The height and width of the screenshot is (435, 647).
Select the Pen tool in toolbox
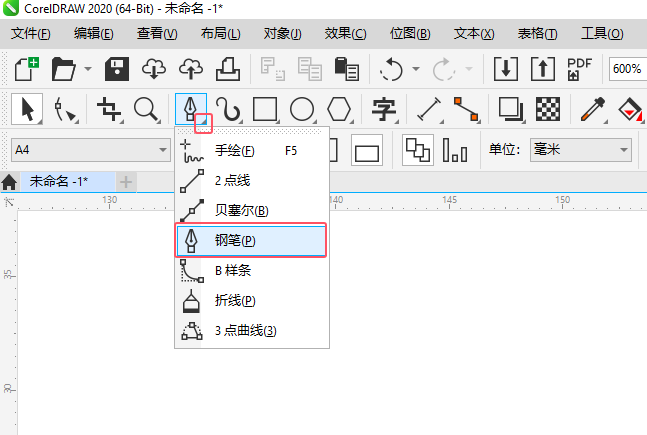(x=190, y=109)
